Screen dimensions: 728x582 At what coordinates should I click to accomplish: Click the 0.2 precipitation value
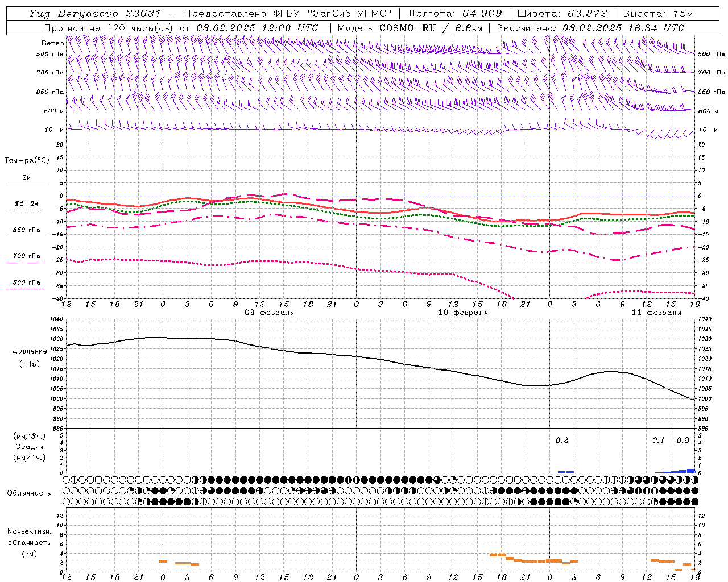pyautogui.click(x=562, y=440)
